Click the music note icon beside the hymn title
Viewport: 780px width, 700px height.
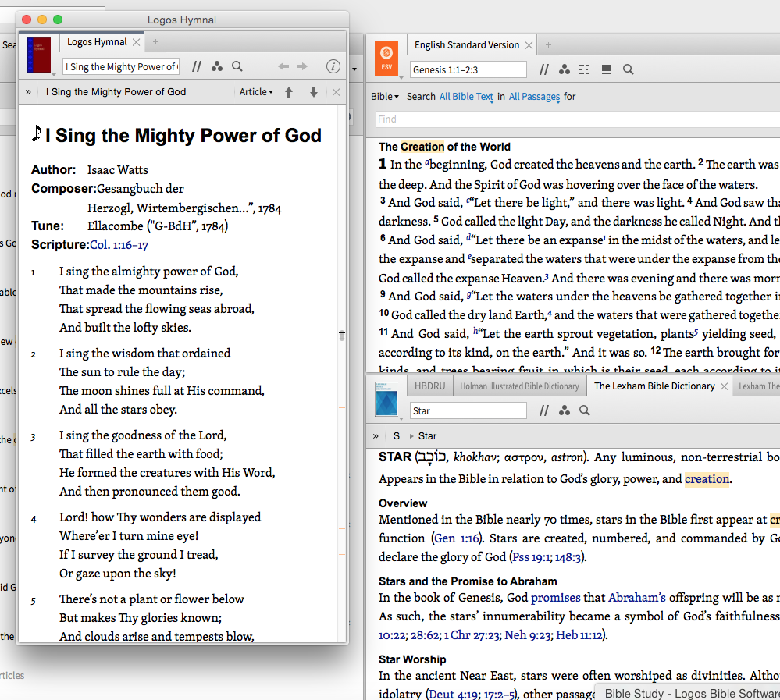(37, 133)
